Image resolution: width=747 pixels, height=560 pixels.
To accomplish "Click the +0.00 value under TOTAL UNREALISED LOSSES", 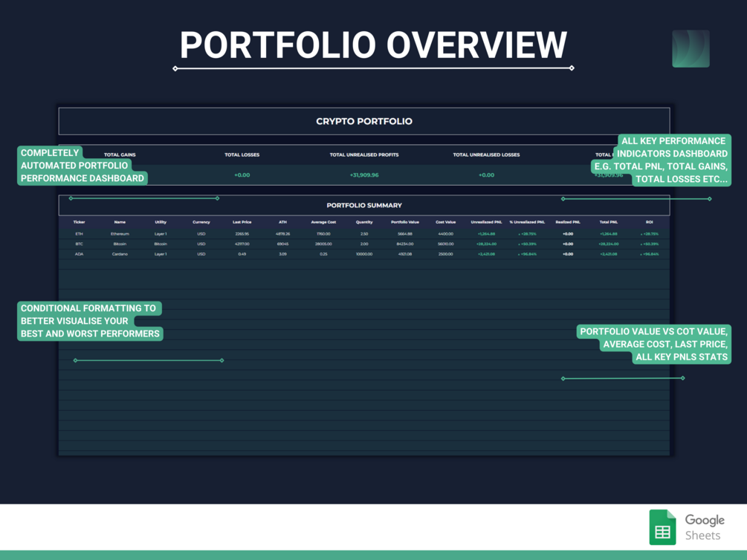I will point(486,175).
